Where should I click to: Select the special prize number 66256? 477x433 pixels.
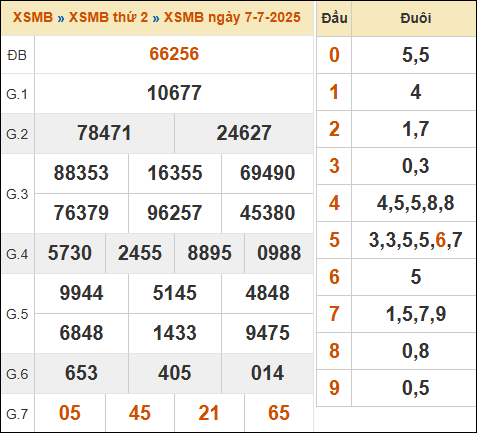pyautogui.click(x=174, y=54)
